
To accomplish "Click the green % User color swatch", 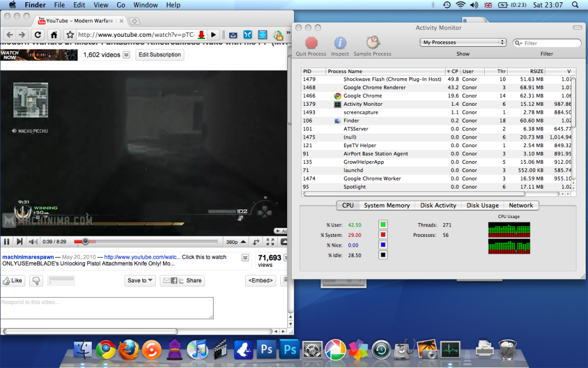I will click(383, 225).
